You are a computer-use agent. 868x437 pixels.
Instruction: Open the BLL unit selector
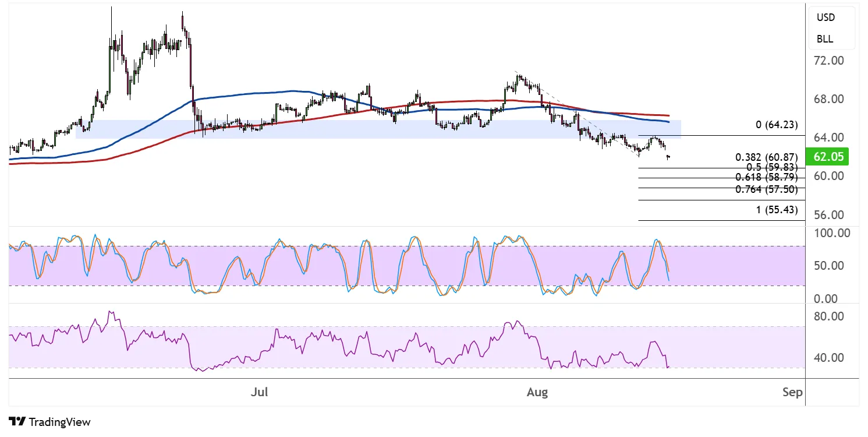pos(824,40)
